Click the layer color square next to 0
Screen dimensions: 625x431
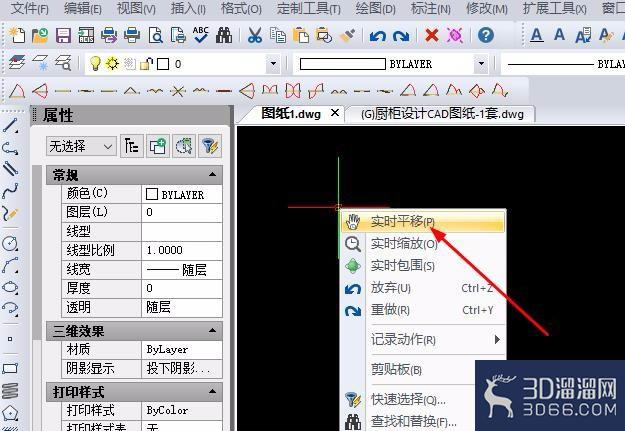point(163,64)
